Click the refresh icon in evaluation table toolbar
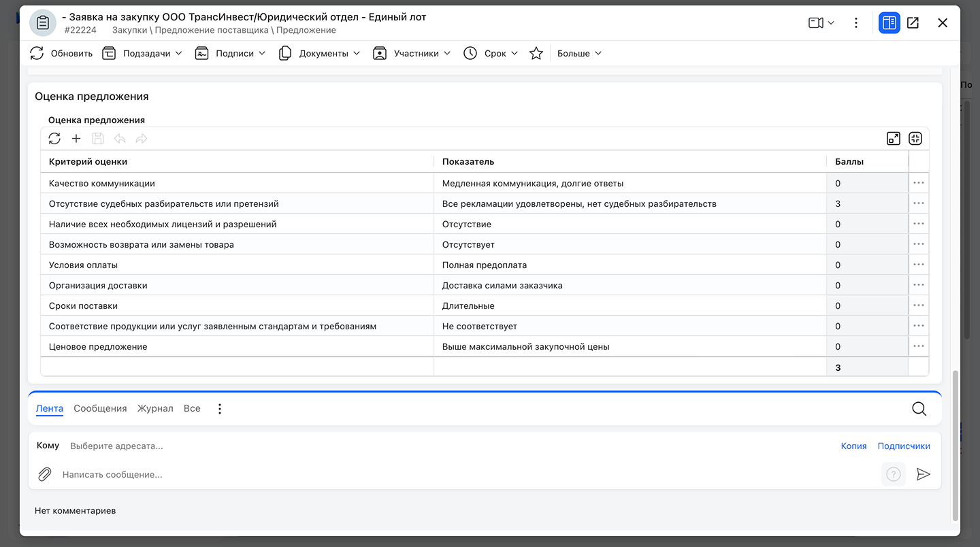This screenshot has width=980, height=547. 54,139
